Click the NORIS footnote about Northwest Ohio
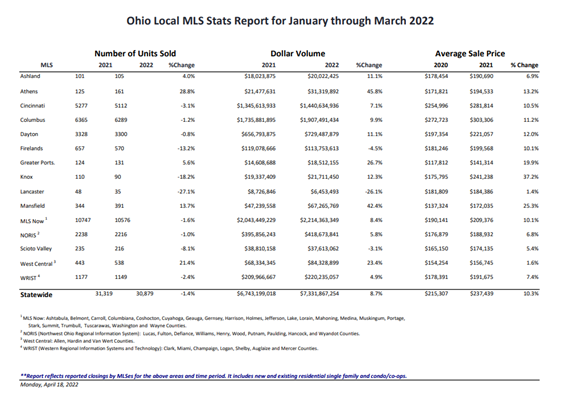The image size is (563, 395). point(190,334)
